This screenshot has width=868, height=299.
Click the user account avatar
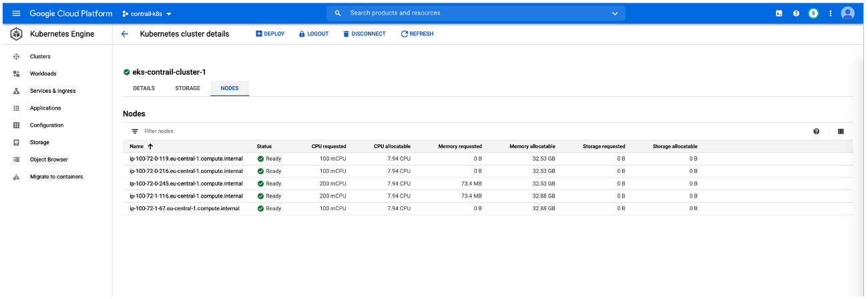pyautogui.click(x=848, y=13)
